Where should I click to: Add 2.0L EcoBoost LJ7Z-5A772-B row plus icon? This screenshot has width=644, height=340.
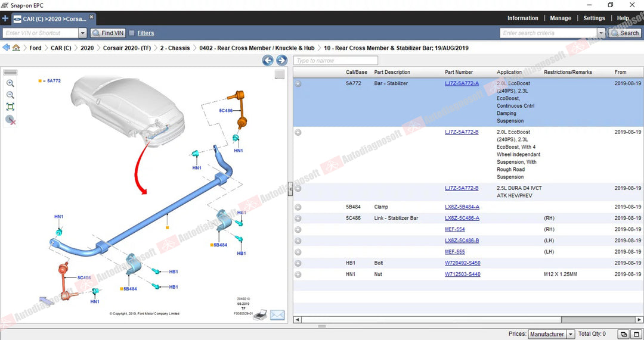(298, 132)
